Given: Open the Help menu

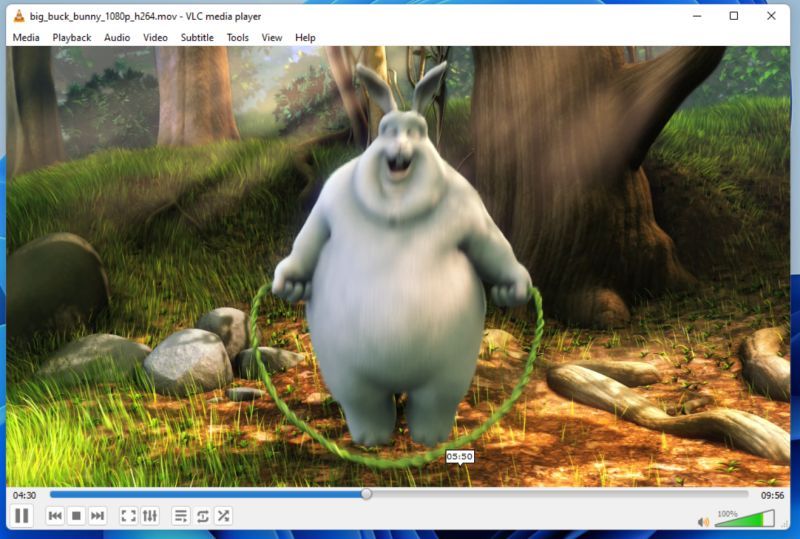Looking at the screenshot, I should point(305,37).
